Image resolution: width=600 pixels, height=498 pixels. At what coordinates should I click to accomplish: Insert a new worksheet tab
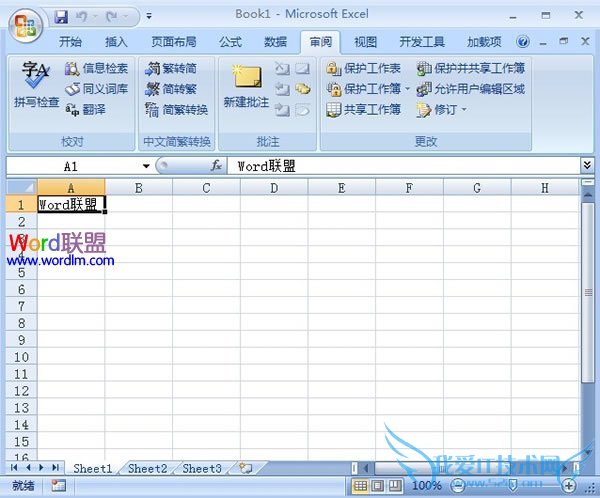tap(245, 468)
